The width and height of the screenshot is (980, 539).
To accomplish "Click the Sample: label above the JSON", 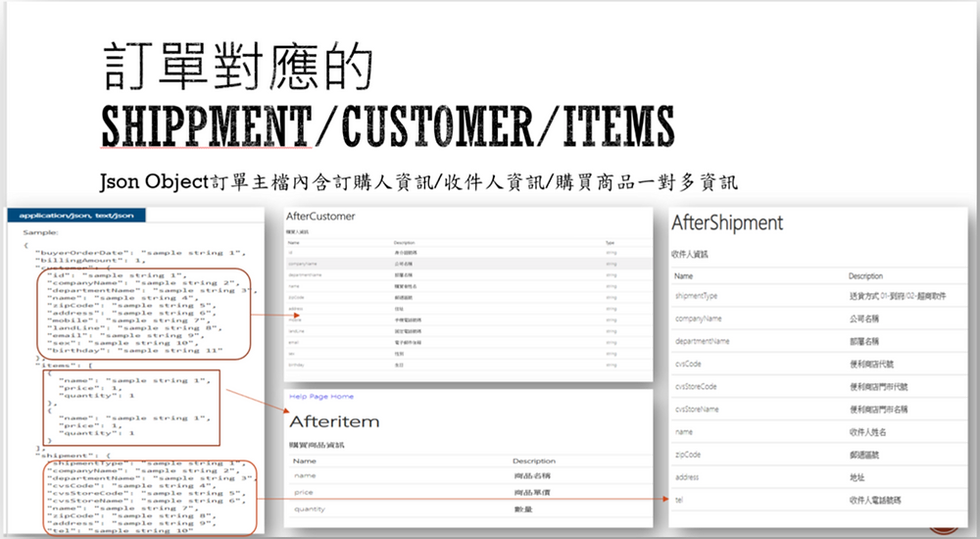I will point(40,232).
